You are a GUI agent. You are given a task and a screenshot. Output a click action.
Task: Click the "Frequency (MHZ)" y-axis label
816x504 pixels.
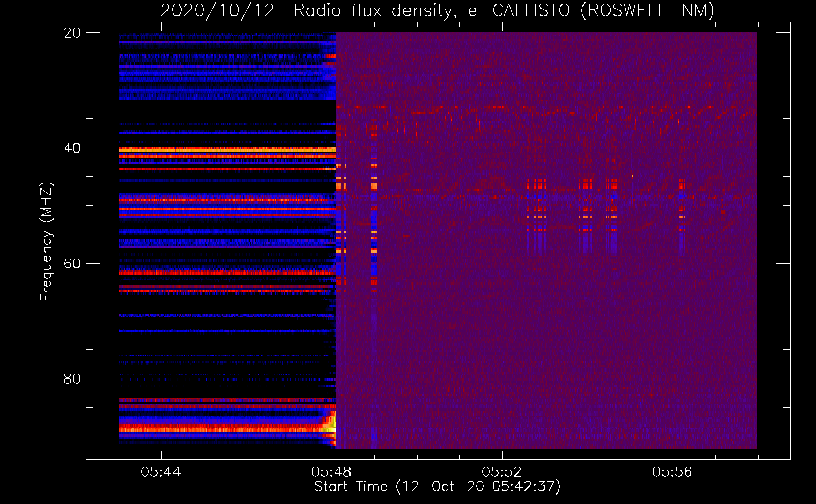[46, 242]
